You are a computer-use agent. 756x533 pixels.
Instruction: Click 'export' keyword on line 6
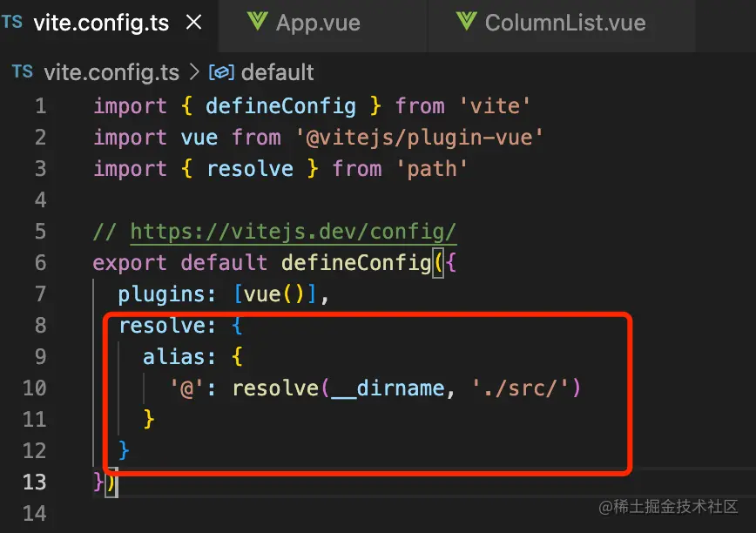pos(130,263)
